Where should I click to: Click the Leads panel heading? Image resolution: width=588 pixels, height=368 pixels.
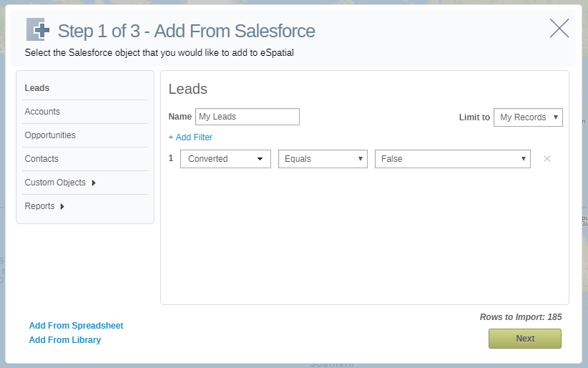(188, 89)
